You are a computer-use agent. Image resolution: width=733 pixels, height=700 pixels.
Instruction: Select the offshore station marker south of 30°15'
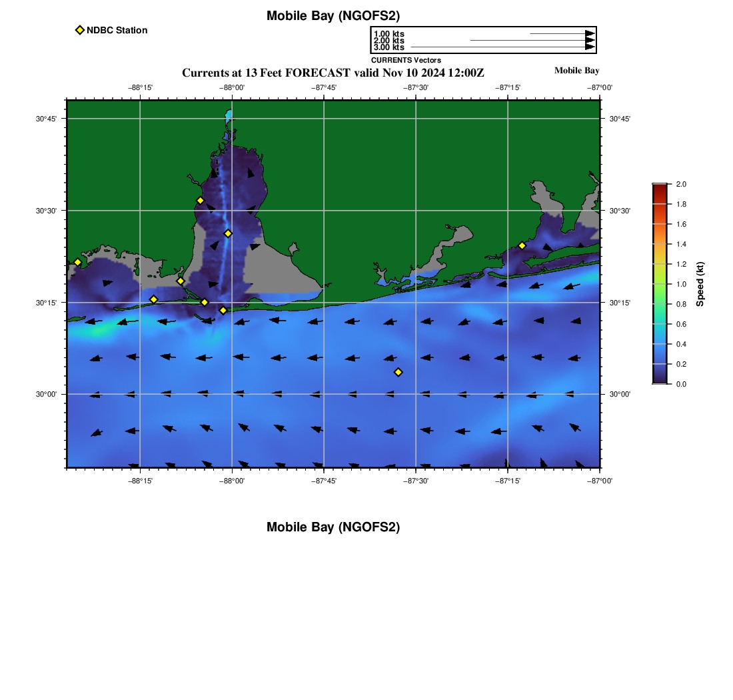tap(398, 372)
